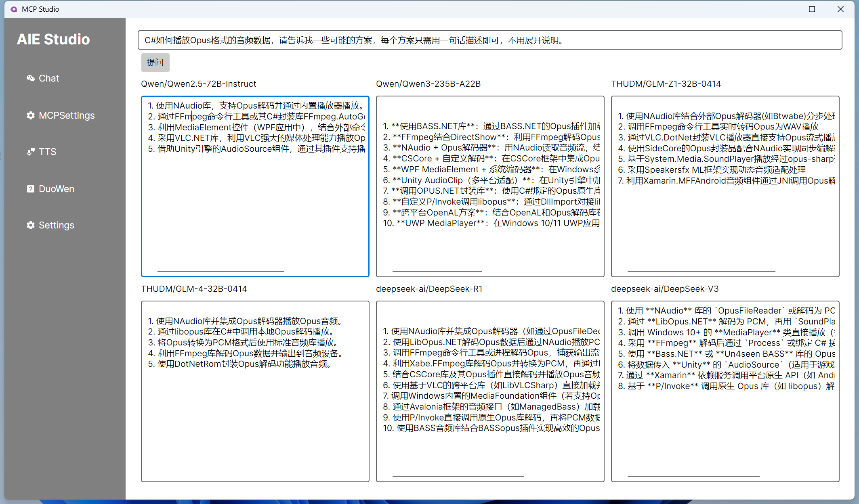Click the TTS sidebar icon
The width and height of the screenshot is (859, 504).
pos(31,152)
